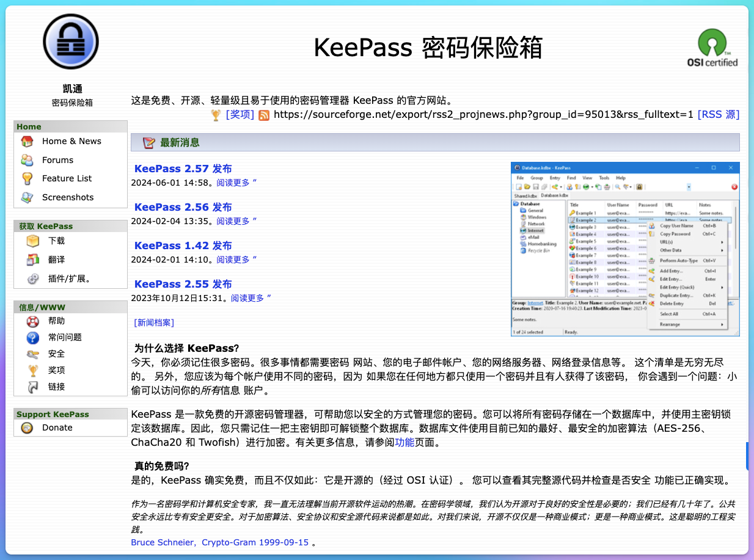Open the KeePass 2.56 发布 headline
The height and width of the screenshot is (560, 754).
[x=183, y=208]
